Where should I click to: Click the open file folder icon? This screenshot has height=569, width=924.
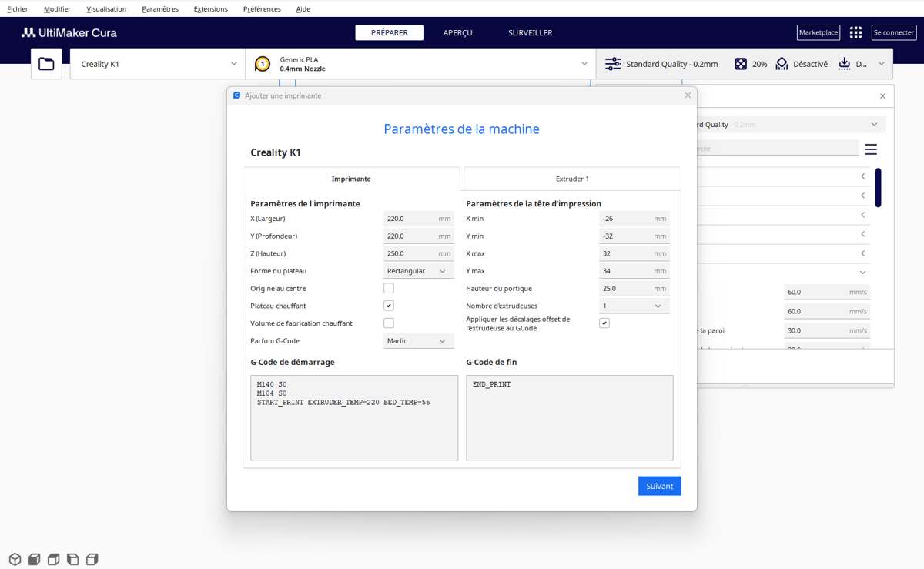coord(46,64)
